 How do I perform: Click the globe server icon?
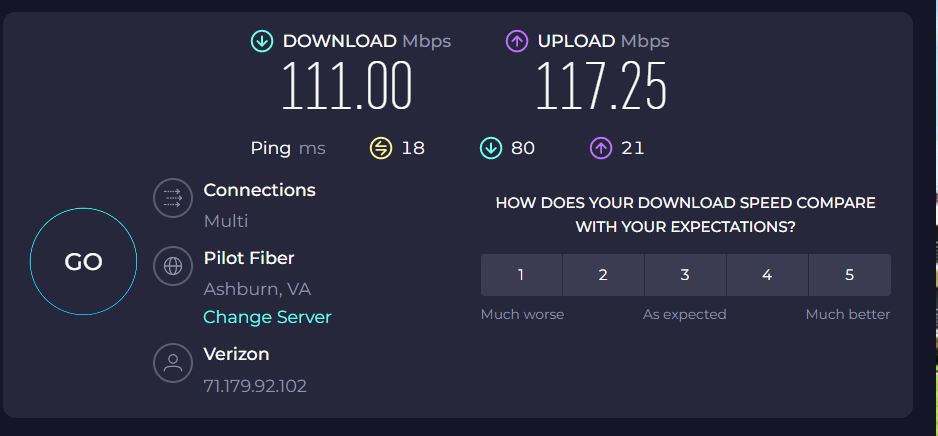(x=173, y=266)
